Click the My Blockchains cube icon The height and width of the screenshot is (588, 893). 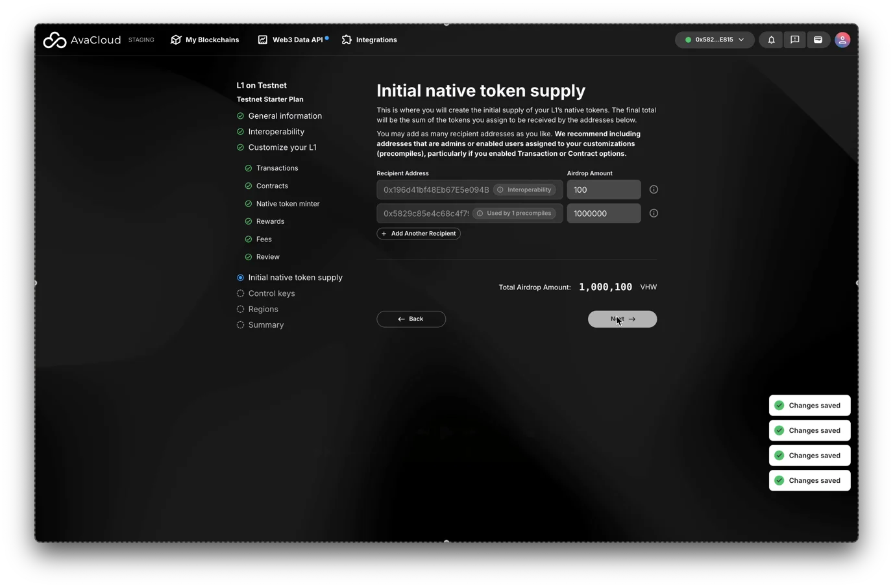pyautogui.click(x=176, y=40)
